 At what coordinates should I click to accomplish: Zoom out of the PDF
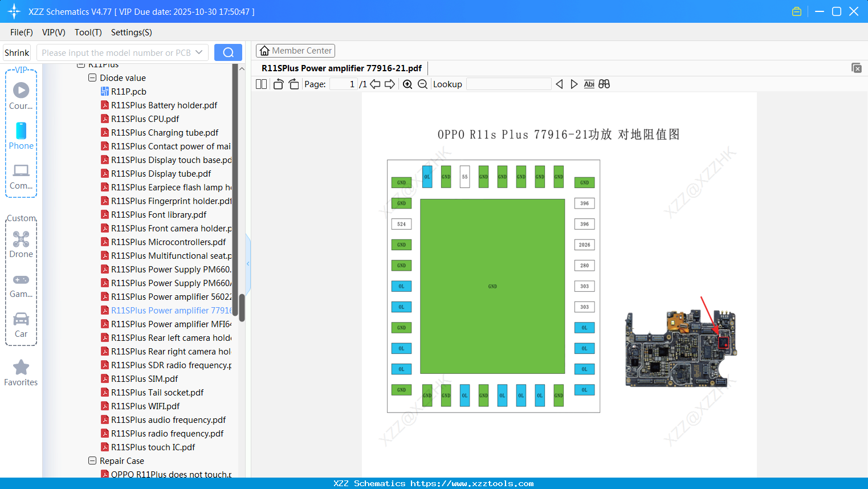422,84
